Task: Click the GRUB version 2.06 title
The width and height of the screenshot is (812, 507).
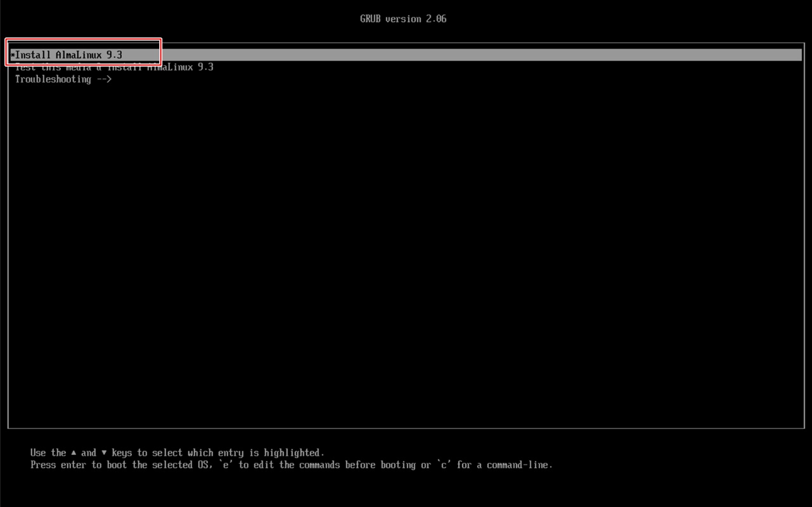Action: pos(403,19)
